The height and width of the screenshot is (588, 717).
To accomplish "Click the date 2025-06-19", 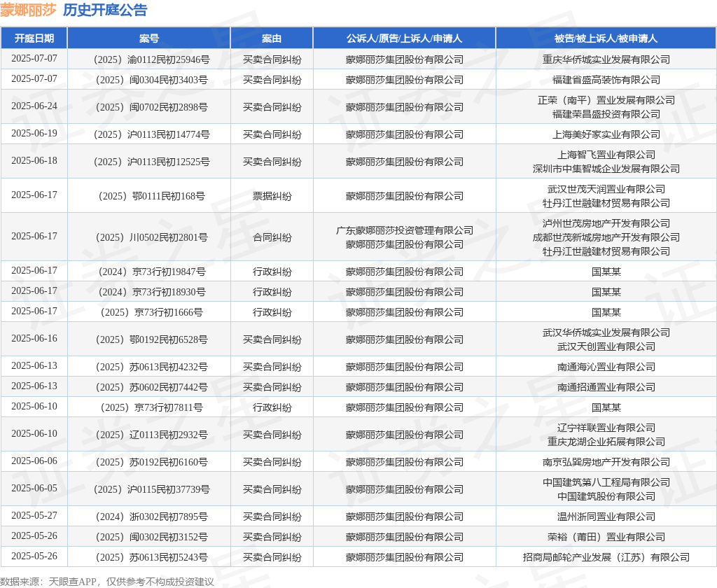I will click(x=34, y=133).
